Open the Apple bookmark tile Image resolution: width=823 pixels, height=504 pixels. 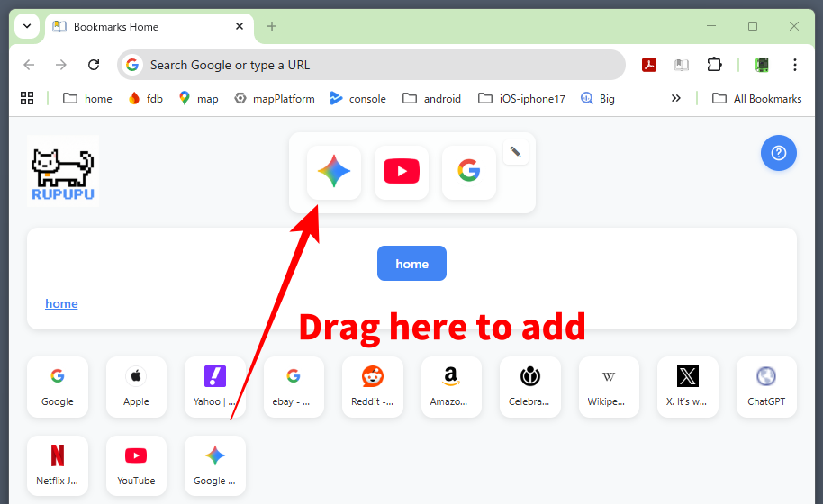click(x=136, y=387)
